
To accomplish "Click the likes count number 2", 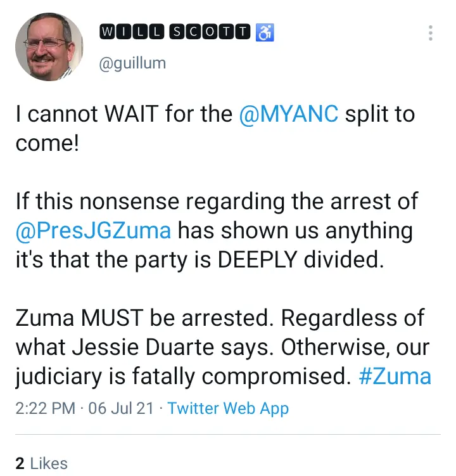I will coord(20,463).
